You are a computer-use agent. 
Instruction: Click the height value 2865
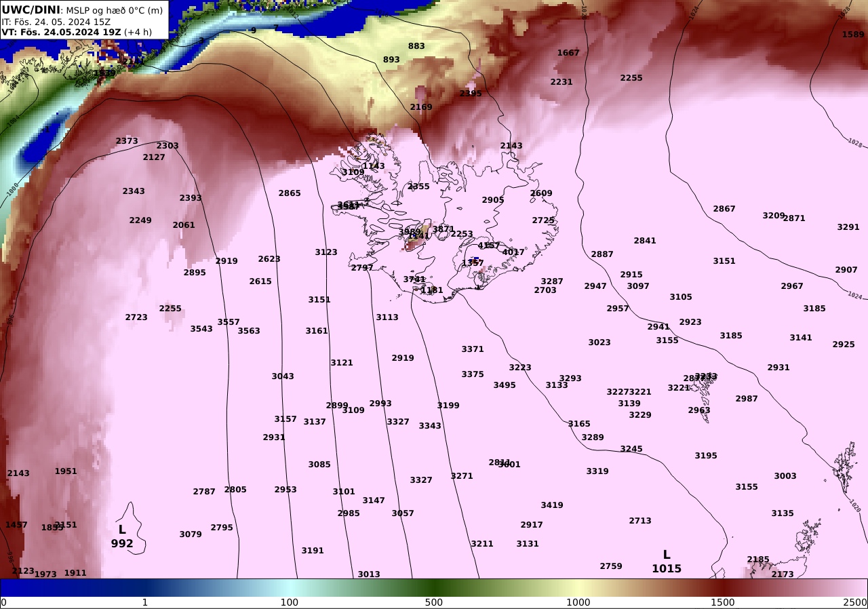click(290, 193)
